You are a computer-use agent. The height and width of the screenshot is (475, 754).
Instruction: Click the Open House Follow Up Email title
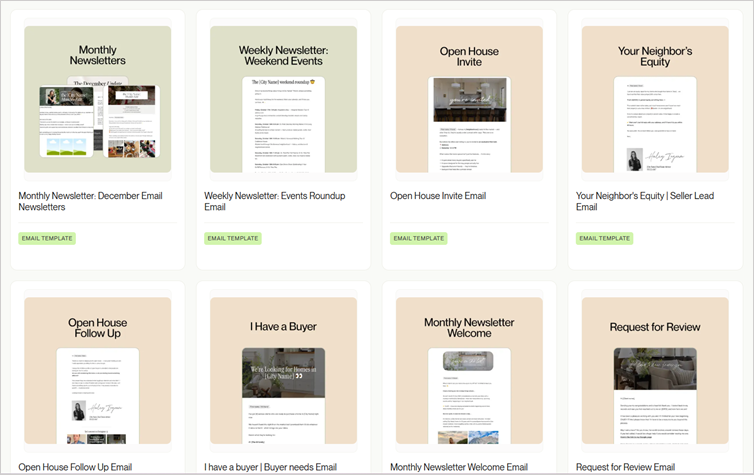75,467
